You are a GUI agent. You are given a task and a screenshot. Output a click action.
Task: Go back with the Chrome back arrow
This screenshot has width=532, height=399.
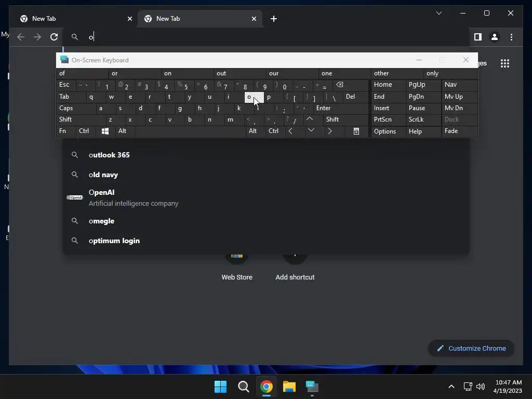tap(21, 37)
